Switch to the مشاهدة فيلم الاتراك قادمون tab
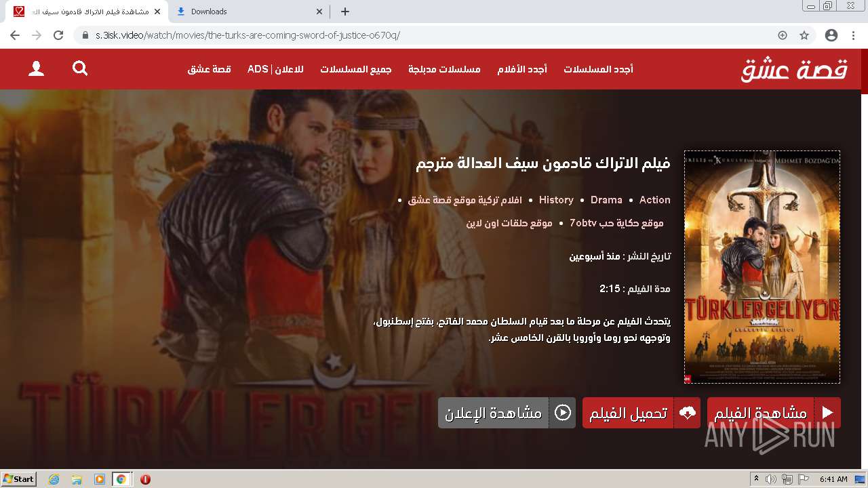The width and height of the screenshot is (868, 488). coord(87,12)
